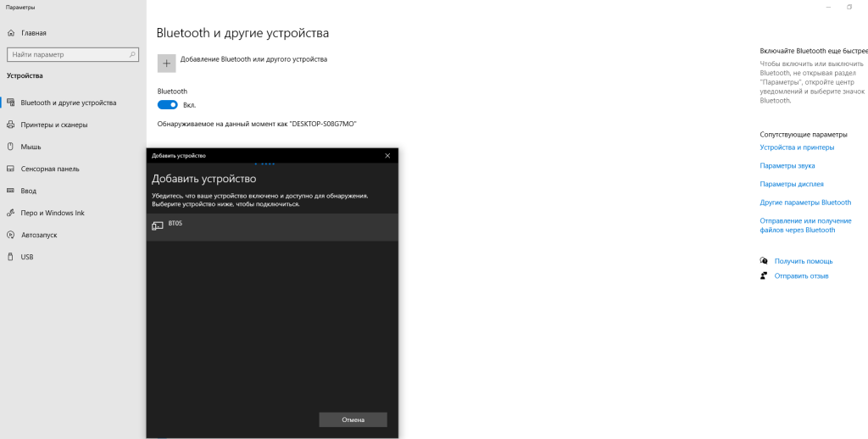
Task: Open Устройства и принтеры link
Action: (797, 147)
